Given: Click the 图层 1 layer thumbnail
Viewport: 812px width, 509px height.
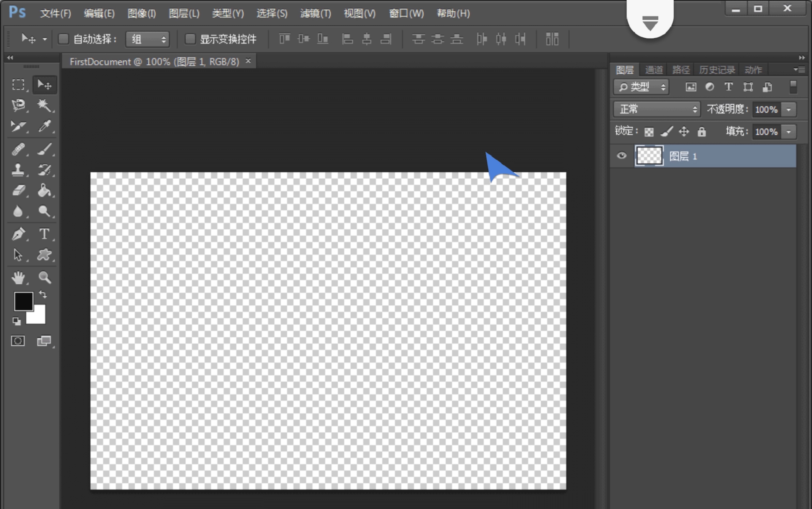Looking at the screenshot, I should (x=649, y=156).
